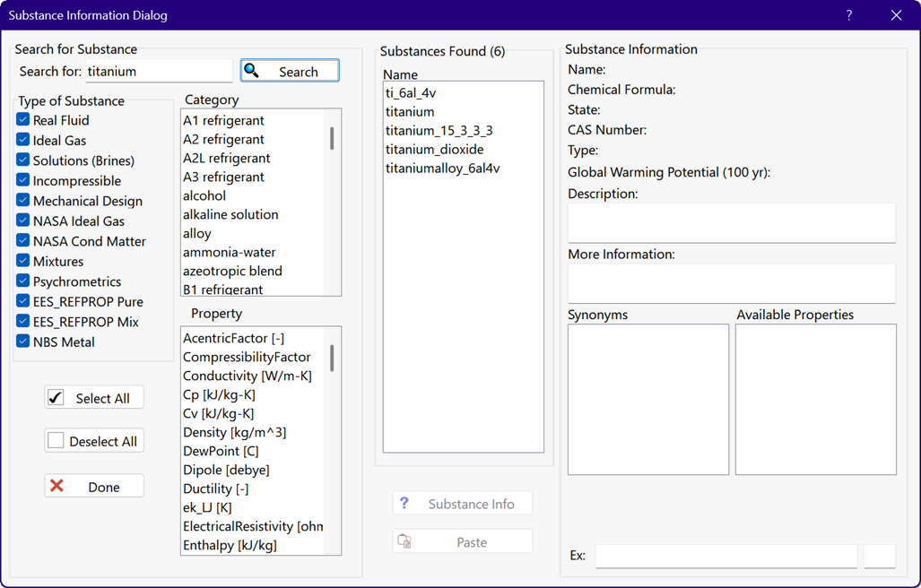This screenshot has height=588, width=921.
Task: Choose the alloy category
Action: point(197,233)
